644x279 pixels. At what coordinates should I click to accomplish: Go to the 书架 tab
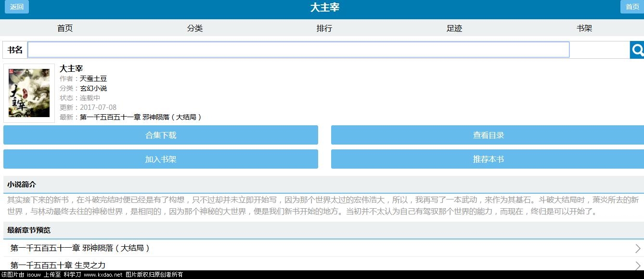click(584, 28)
